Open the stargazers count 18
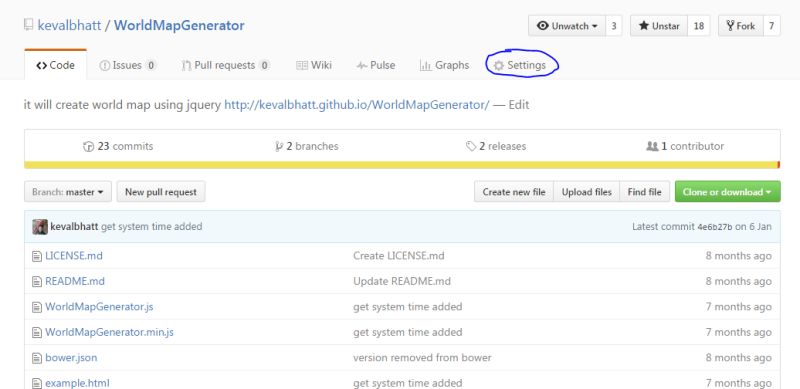 point(698,26)
